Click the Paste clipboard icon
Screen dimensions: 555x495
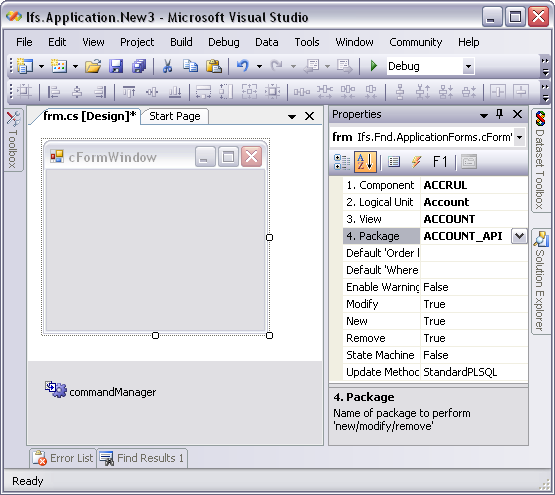pyautogui.click(x=214, y=66)
